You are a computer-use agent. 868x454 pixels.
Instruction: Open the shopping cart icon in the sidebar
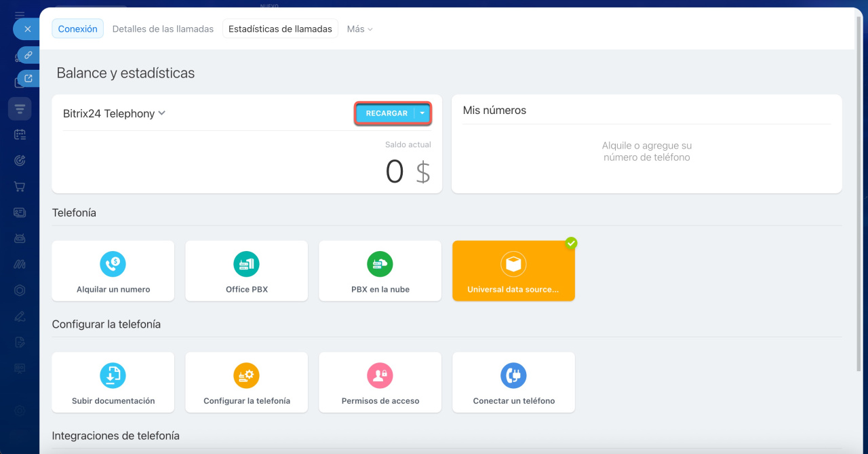(x=20, y=187)
